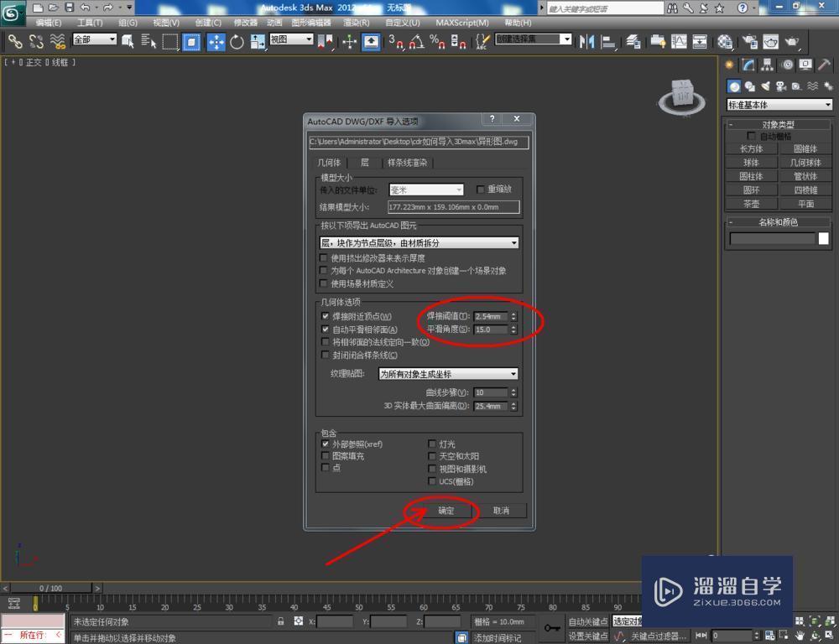Enable the 封闭闭合样条线 option
The height and width of the screenshot is (644, 839).
click(x=325, y=354)
